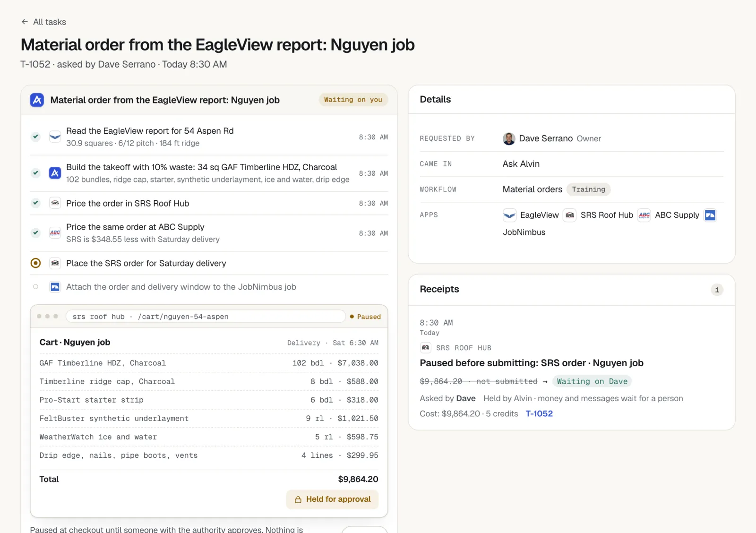756x533 pixels.
Task: Click the ABC icon in the Price at ABC Supply step
Action: [55, 233]
